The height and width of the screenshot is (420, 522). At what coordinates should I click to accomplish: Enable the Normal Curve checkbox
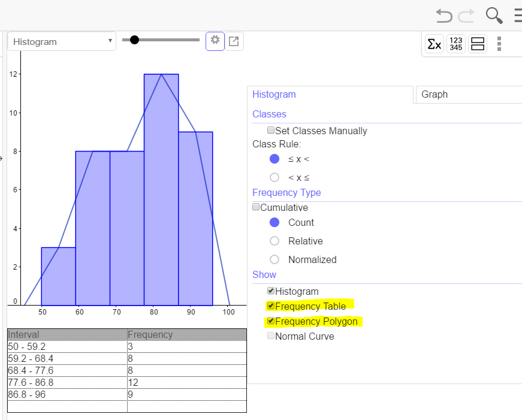(271, 336)
